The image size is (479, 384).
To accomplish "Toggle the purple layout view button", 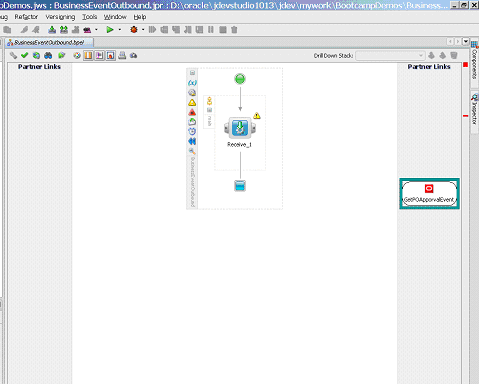I will pos(99,55).
